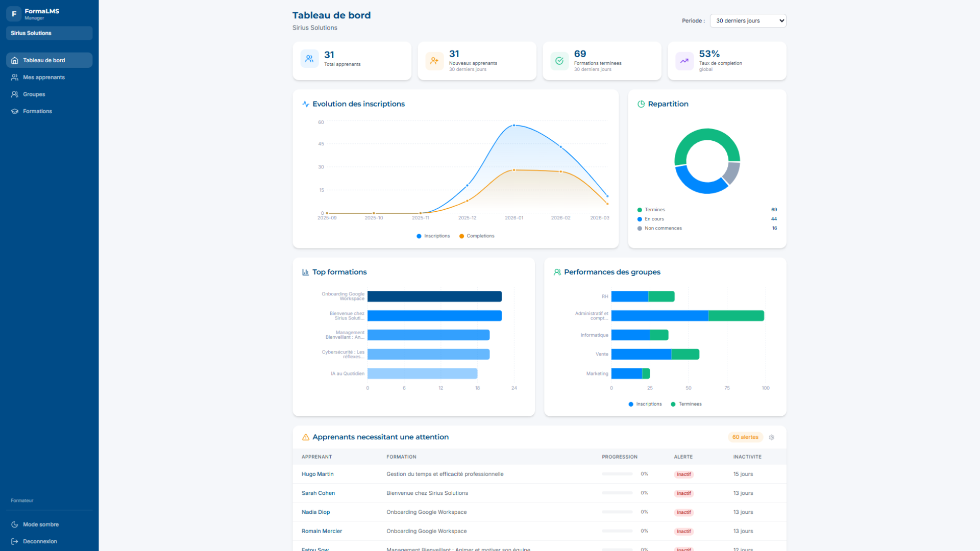Click Sarah Cohen's progression bar

(x=617, y=493)
